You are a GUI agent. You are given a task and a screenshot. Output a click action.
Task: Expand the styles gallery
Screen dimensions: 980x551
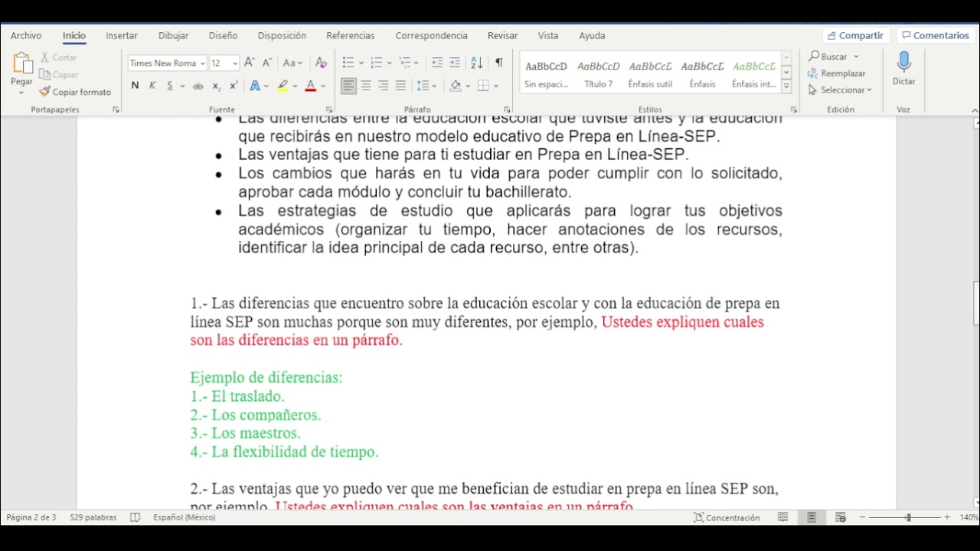pyautogui.click(x=786, y=86)
